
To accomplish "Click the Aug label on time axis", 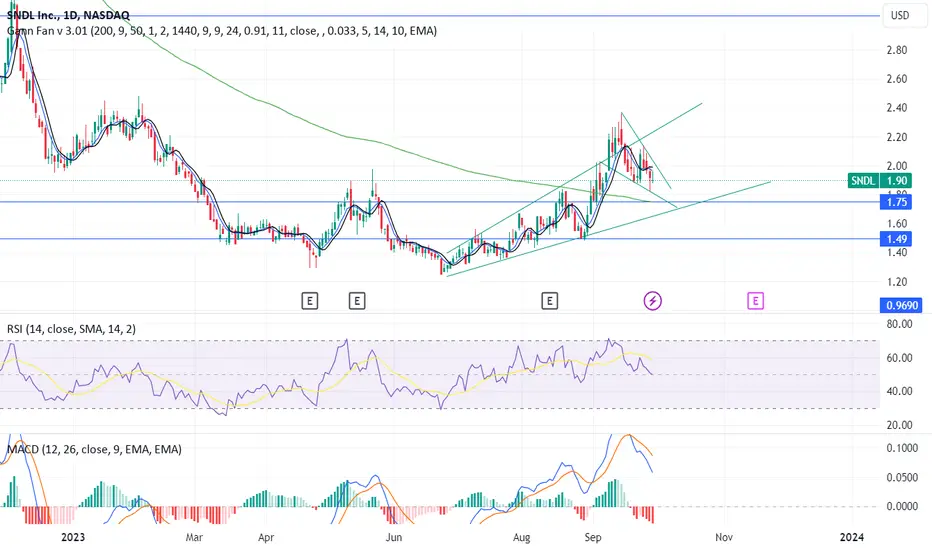I will point(521,538).
